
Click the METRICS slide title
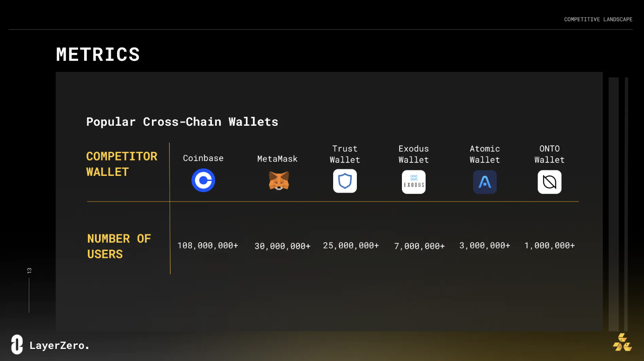point(98,54)
